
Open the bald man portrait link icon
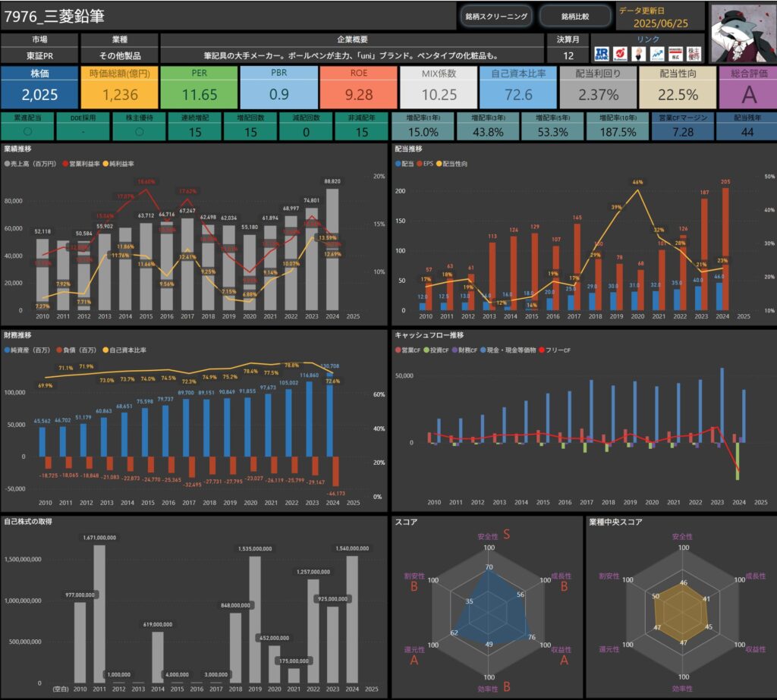(x=639, y=54)
